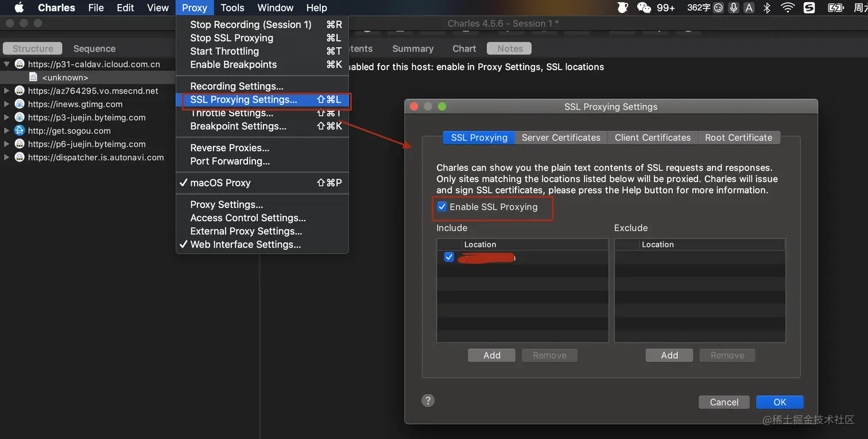Open the Summary tab
Screen dimensions: 868x439
click(x=413, y=48)
